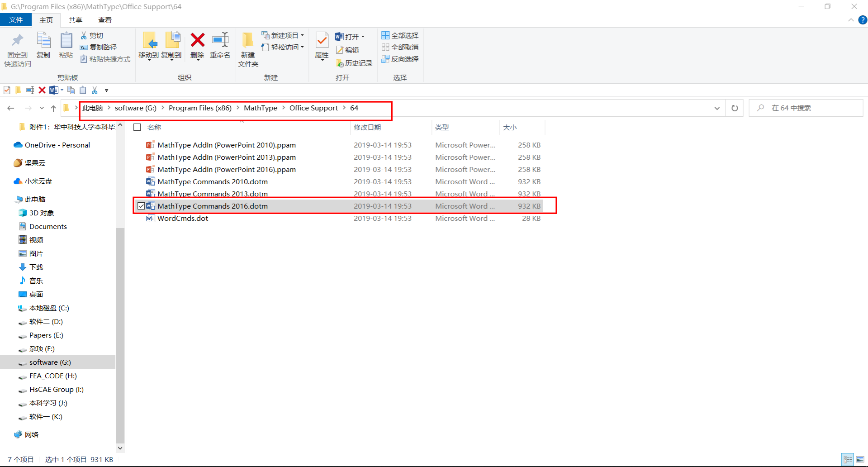
Task: Open the View ribbon tab
Action: coord(104,20)
